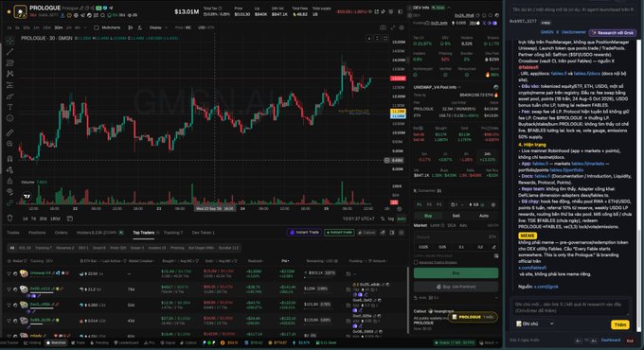The height and width of the screenshot is (350, 644).
Task: Toggle the Multicharts checkbox
Action: (97, 27)
